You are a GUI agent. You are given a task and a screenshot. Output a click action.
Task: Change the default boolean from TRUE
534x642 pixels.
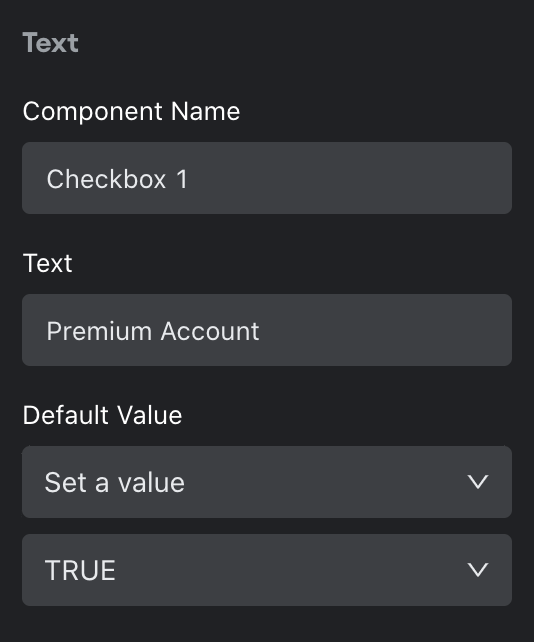tap(267, 570)
